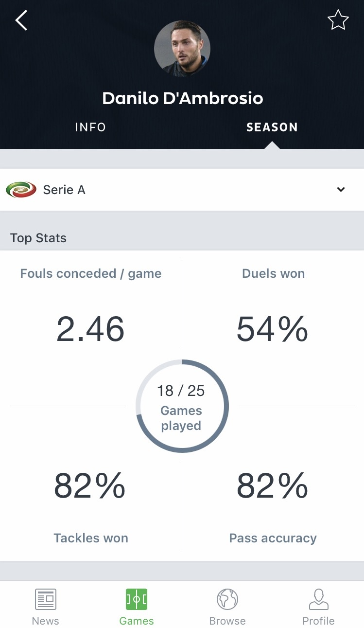This screenshot has height=628, width=364.
Task: Go to the Profile person icon
Action: [x=318, y=600]
